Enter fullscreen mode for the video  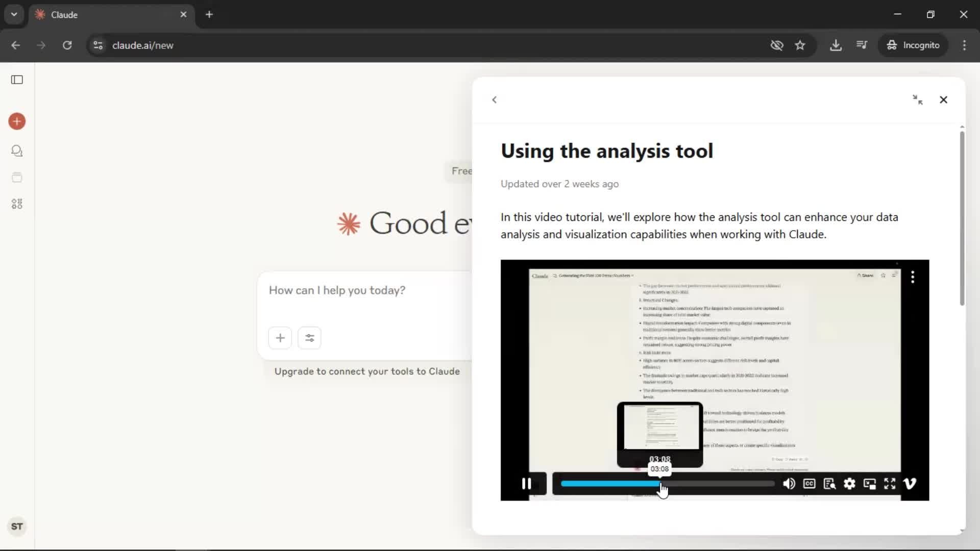pos(890,484)
